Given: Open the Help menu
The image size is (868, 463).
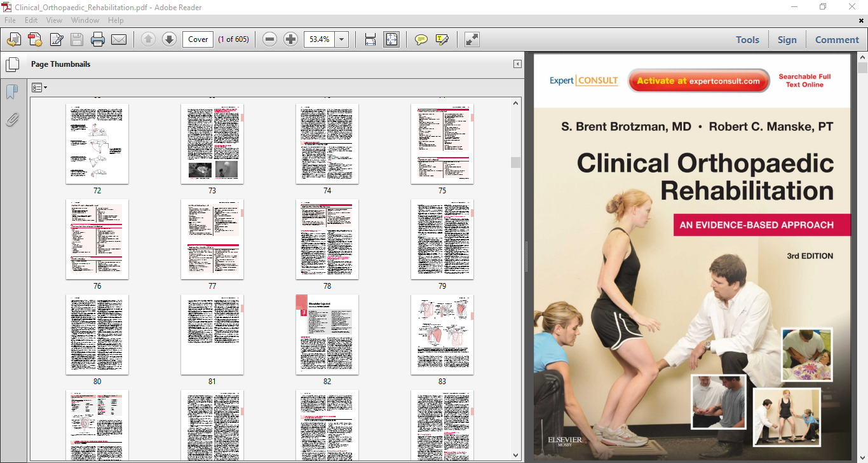Looking at the screenshot, I should pos(116,20).
